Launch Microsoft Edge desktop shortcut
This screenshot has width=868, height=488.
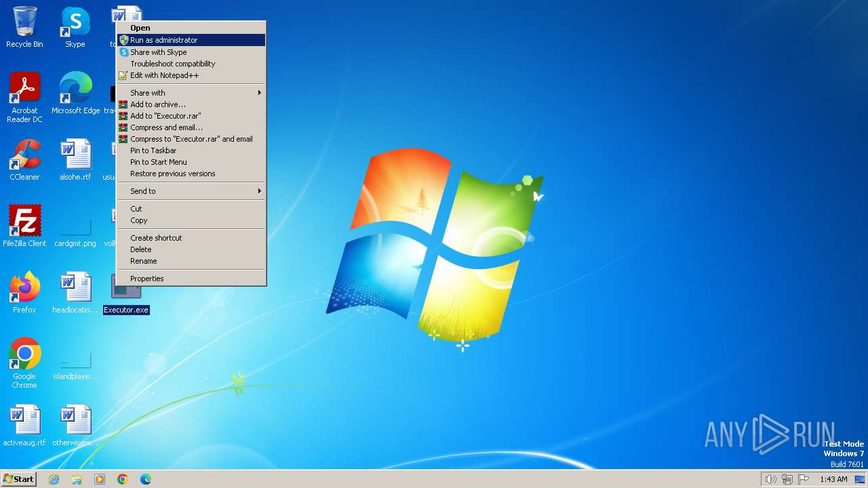[x=75, y=94]
